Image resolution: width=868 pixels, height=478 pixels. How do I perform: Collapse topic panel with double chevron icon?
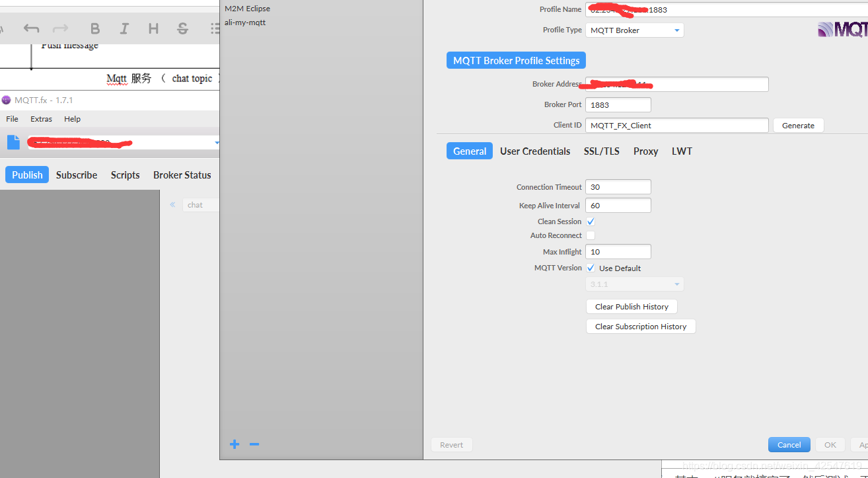(172, 205)
